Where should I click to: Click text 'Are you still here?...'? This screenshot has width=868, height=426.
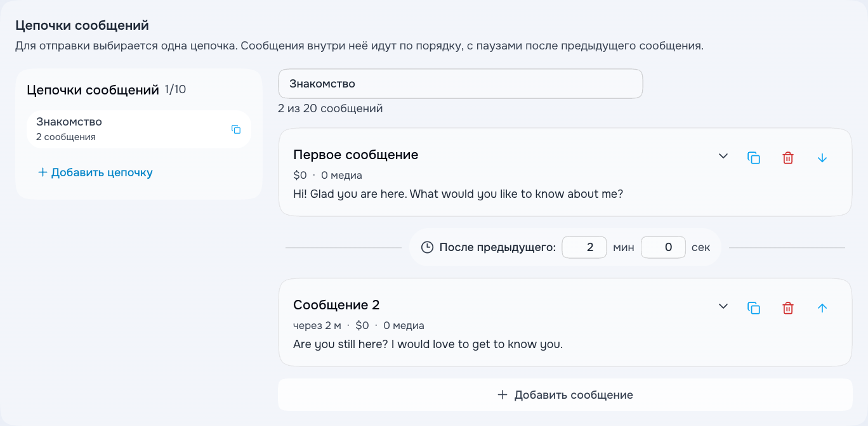click(x=428, y=345)
